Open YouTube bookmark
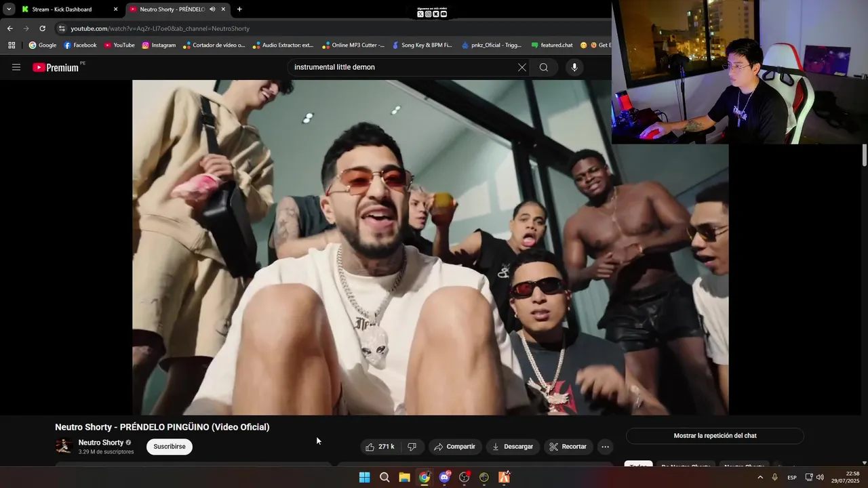Viewport: 868px width, 488px height. click(119, 45)
